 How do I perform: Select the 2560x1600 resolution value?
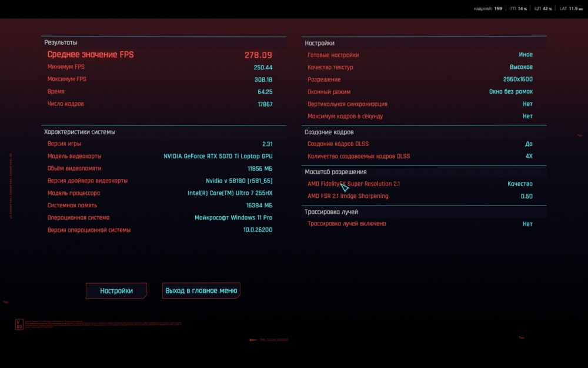coord(518,79)
